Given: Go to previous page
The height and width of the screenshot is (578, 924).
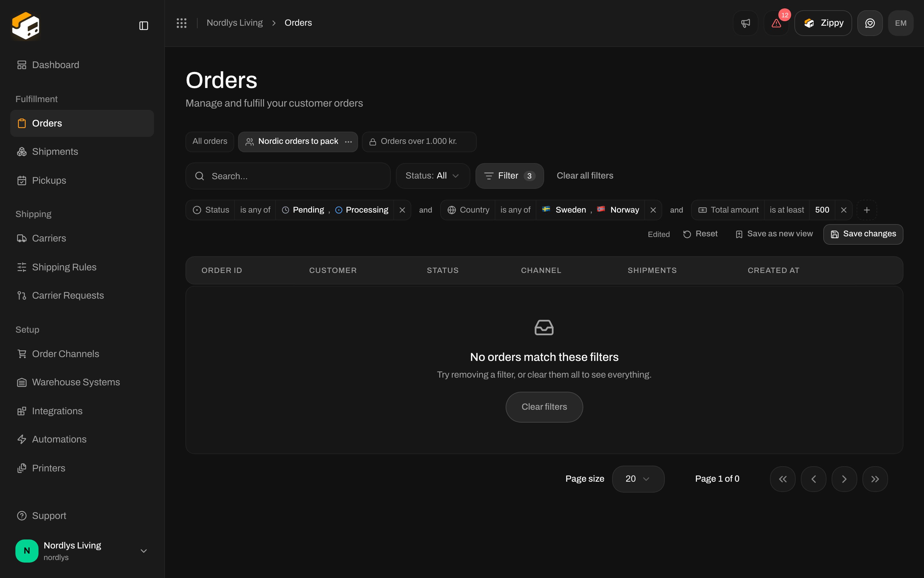Looking at the screenshot, I should click(813, 479).
